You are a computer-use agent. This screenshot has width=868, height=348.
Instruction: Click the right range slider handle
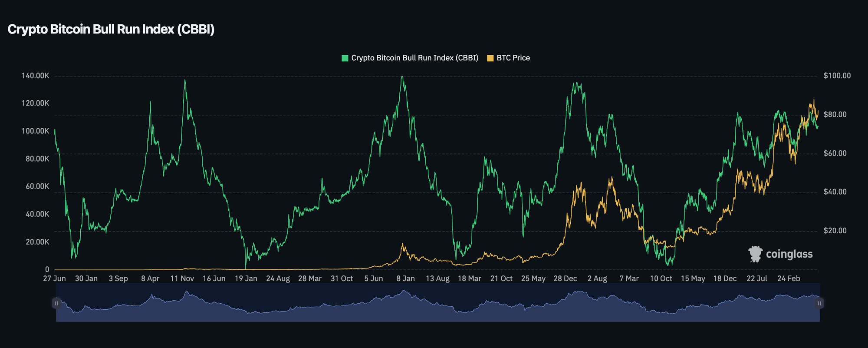[x=819, y=303]
